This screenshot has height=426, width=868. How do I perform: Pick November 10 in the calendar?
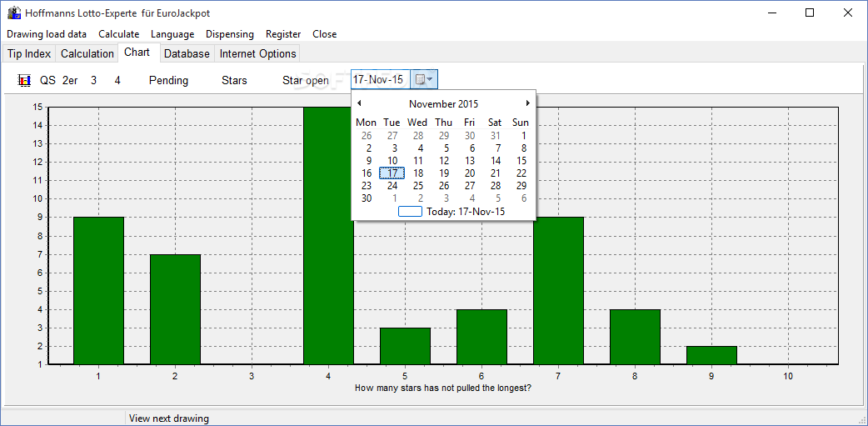(392, 161)
